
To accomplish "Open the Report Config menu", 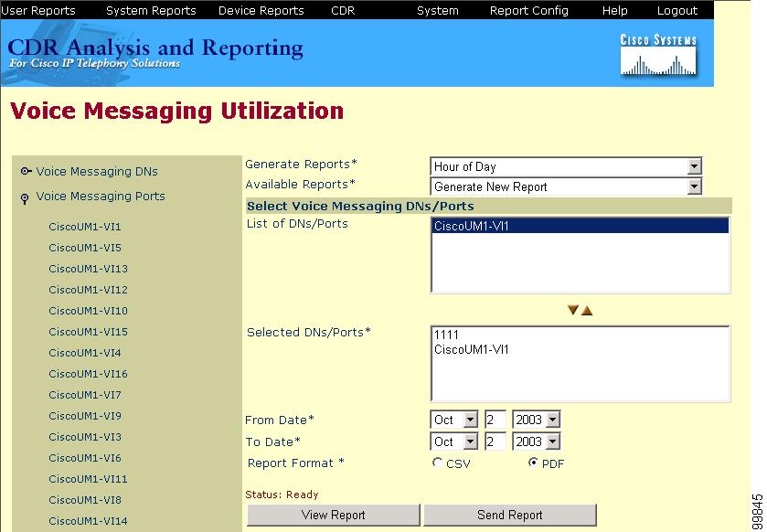I will 529,10.
